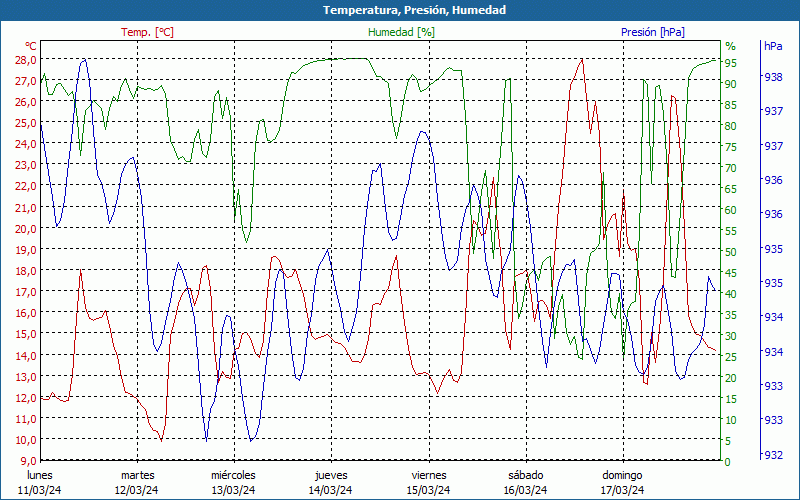800x500 pixels.
Task: Click 25 on the green humidity axis
Action: tap(731, 357)
